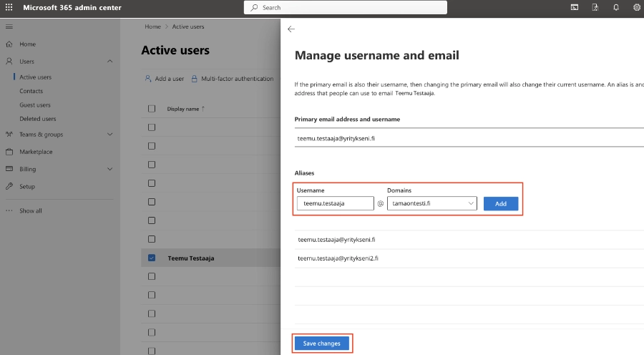This screenshot has height=355, width=644.
Task: Open Deleted users in sidebar
Action: [38, 119]
